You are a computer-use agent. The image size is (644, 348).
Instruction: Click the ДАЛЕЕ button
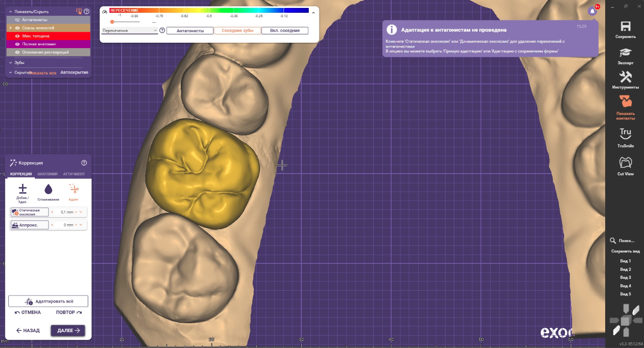click(x=68, y=330)
